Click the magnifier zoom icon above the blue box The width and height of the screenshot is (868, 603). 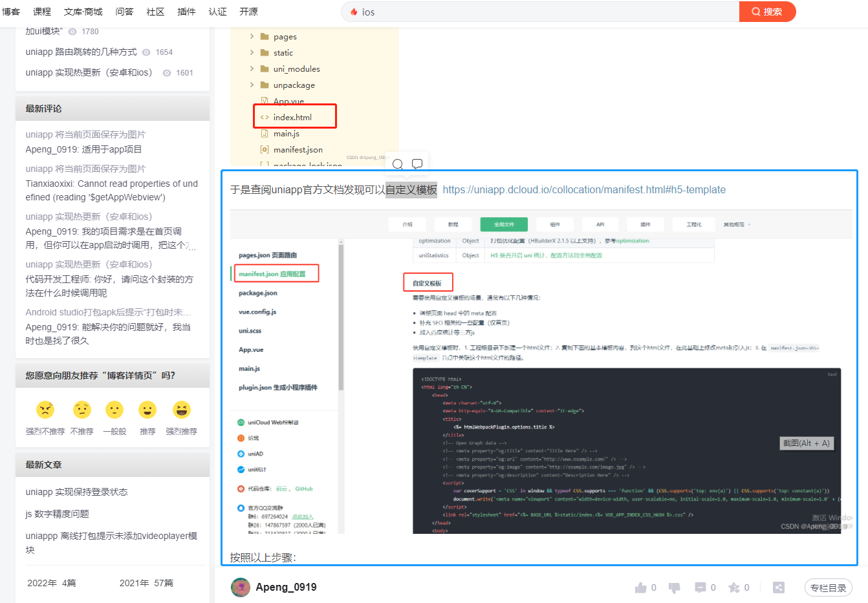pyautogui.click(x=398, y=164)
